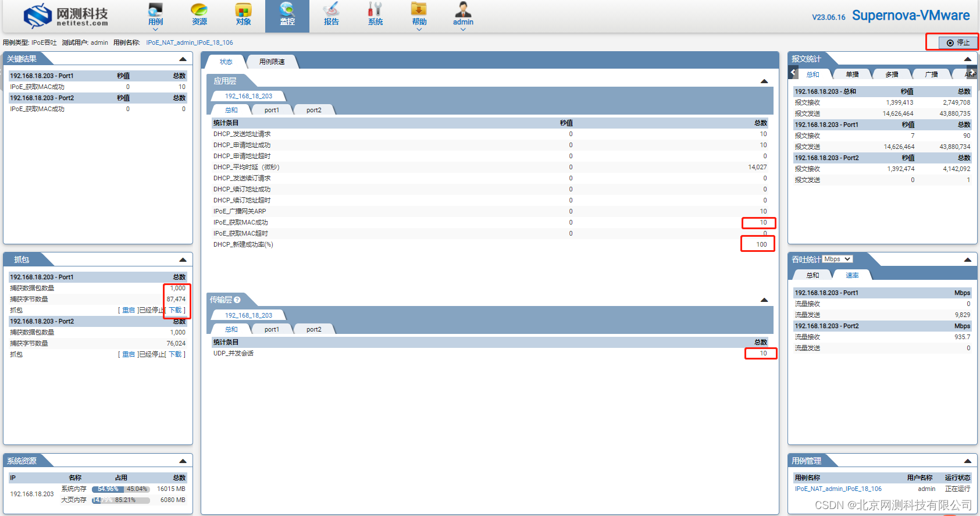The width and height of the screenshot is (980, 516).
Task: Click Port2 流量接收 value 935.7
Action: point(963,337)
